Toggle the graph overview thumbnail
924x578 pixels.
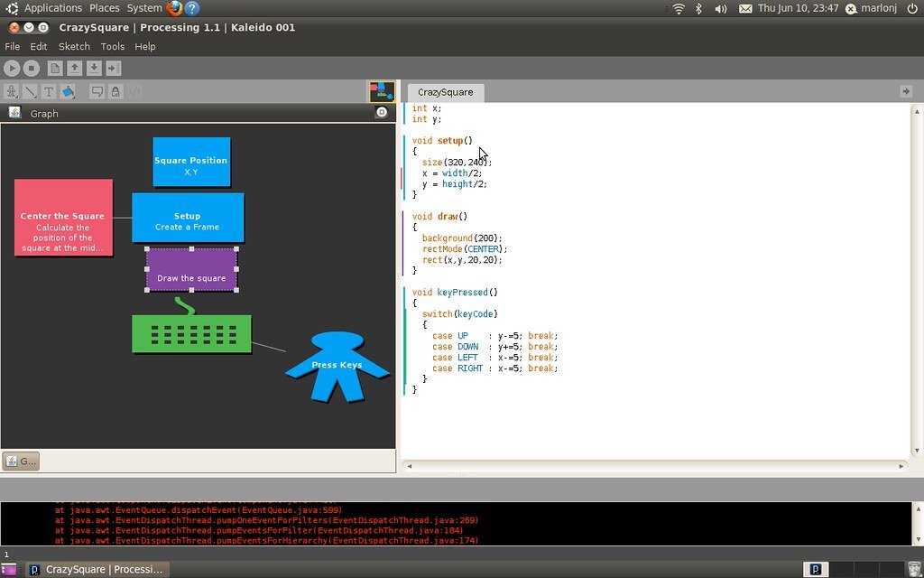tap(382, 91)
